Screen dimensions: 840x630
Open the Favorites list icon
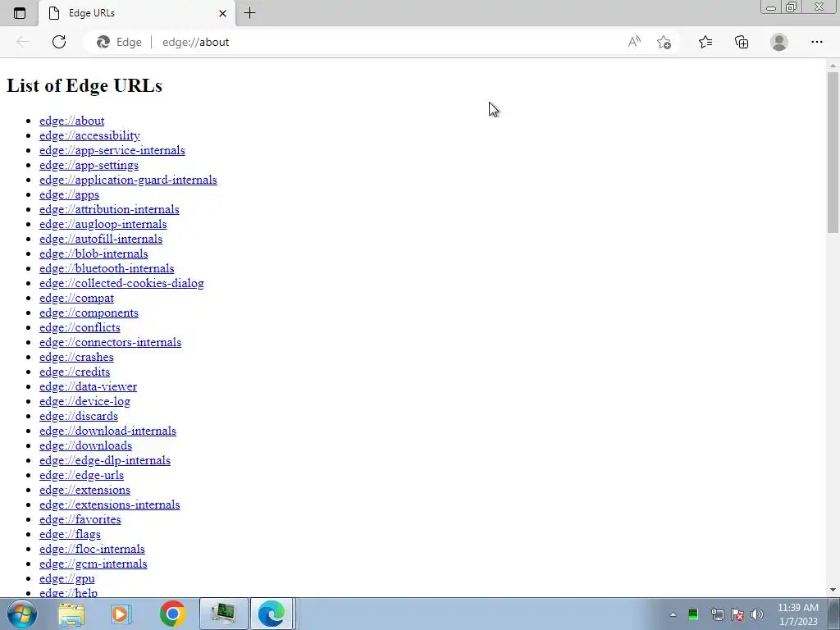click(x=705, y=42)
